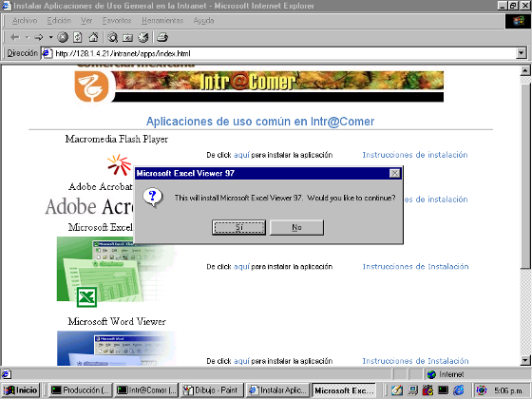
Task: Click the page icon in address bar
Action: coord(47,53)
